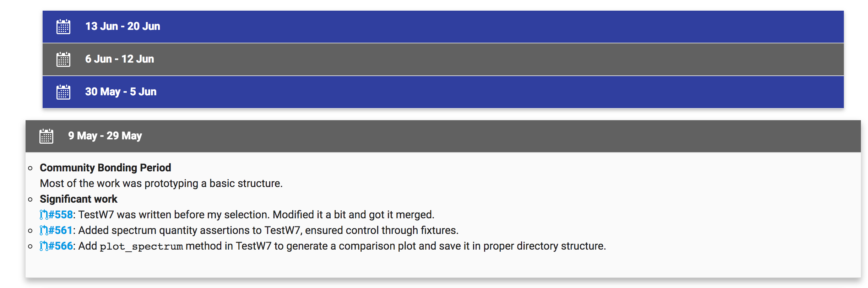The height and width of the screenshot is (288, 868).
Task: Click the 30 May - 5 Jun date label
Action: pos(121,92)
